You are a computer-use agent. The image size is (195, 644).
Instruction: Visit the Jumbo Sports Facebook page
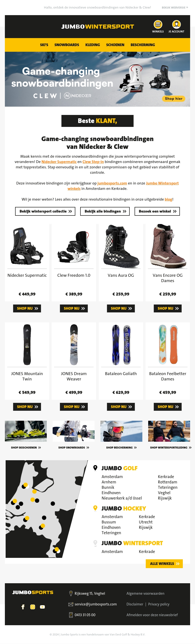click(x=23, y=607)
